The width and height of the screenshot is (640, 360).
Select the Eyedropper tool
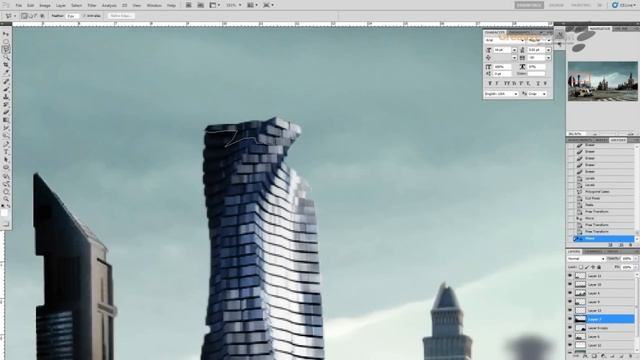(x=6, y=73)
